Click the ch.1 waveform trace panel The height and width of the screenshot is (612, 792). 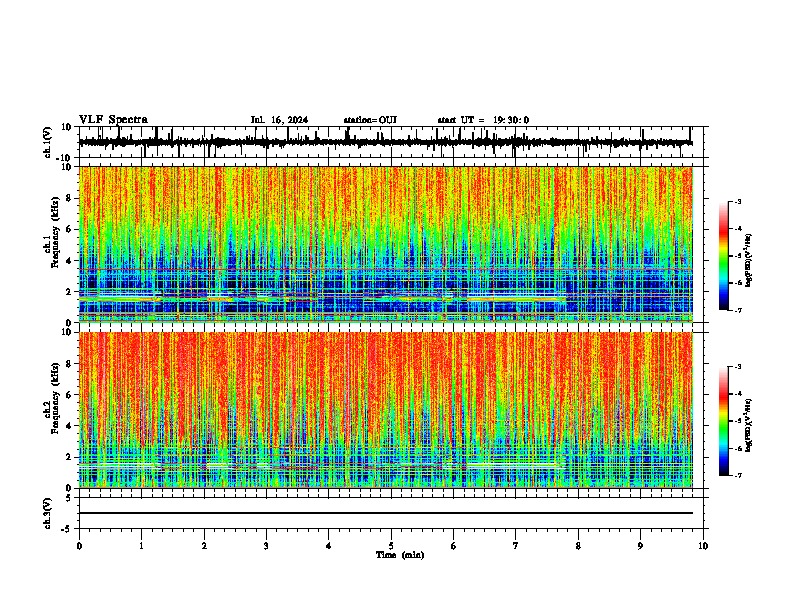point(391,142)
